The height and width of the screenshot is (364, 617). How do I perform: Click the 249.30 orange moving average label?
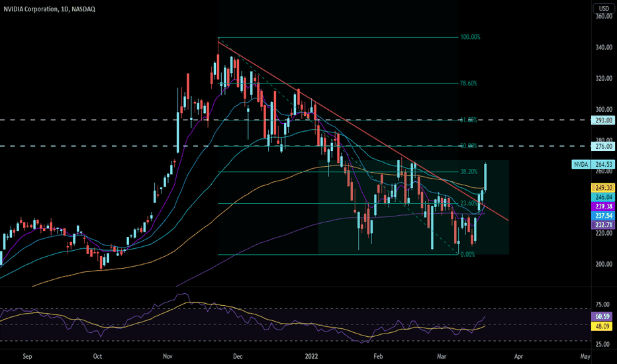(604, 188)
